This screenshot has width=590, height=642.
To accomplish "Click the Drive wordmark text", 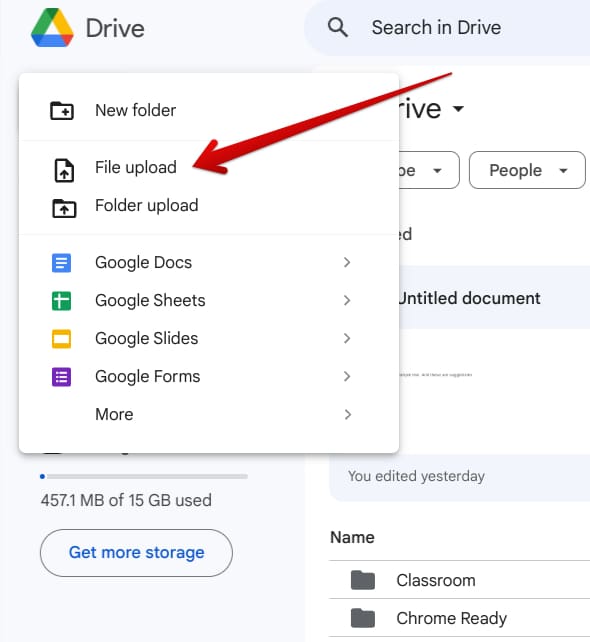I will coord(115,29).
